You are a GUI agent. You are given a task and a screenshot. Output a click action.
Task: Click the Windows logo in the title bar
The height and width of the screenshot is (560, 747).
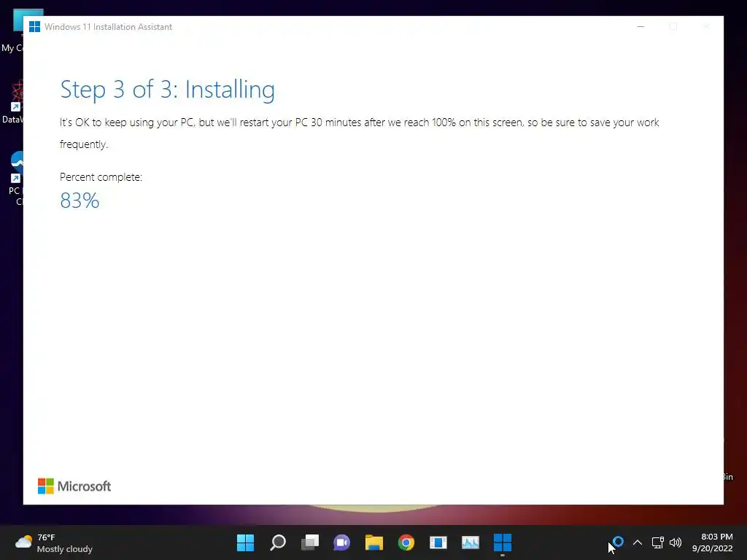pos(34,27)
